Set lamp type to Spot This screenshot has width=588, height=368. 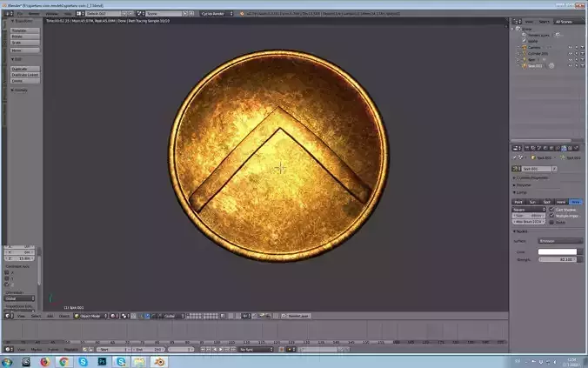[547, 202]
